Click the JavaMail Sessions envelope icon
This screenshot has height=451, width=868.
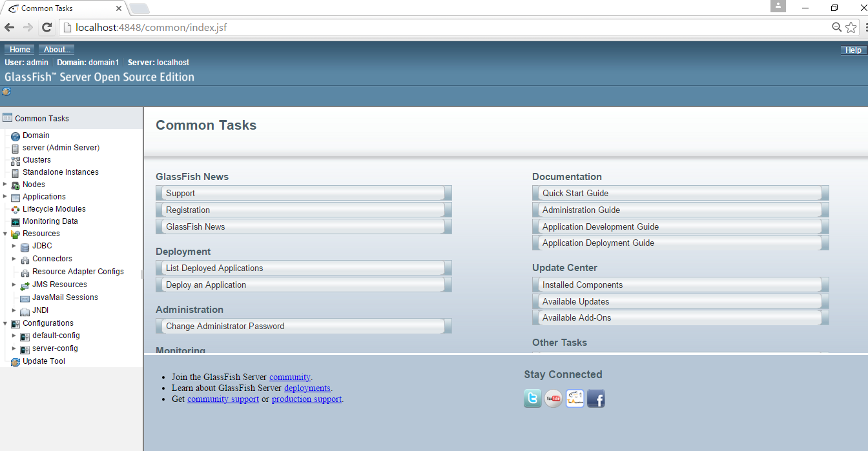pyautogui.click(x=25, y=298)
